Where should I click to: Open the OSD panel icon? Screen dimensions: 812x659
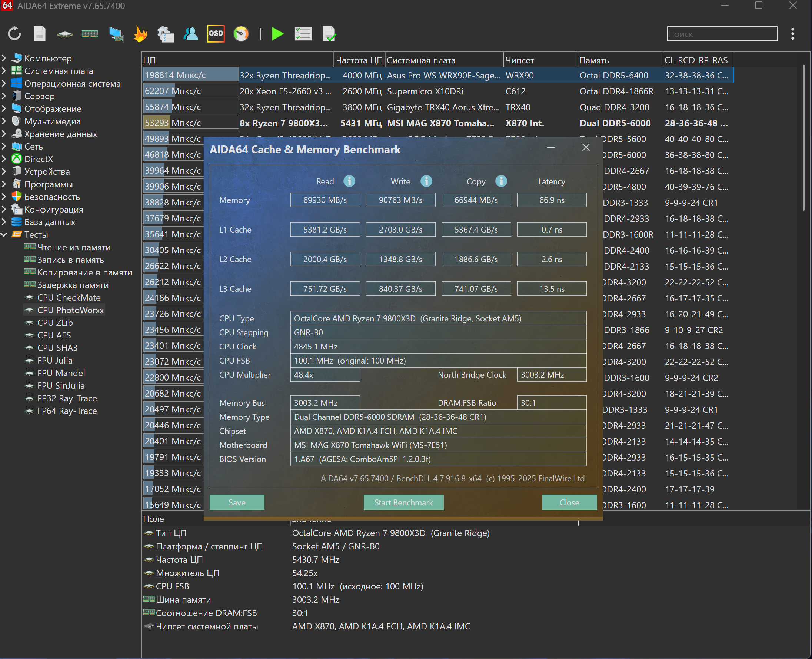click(215, 34)
